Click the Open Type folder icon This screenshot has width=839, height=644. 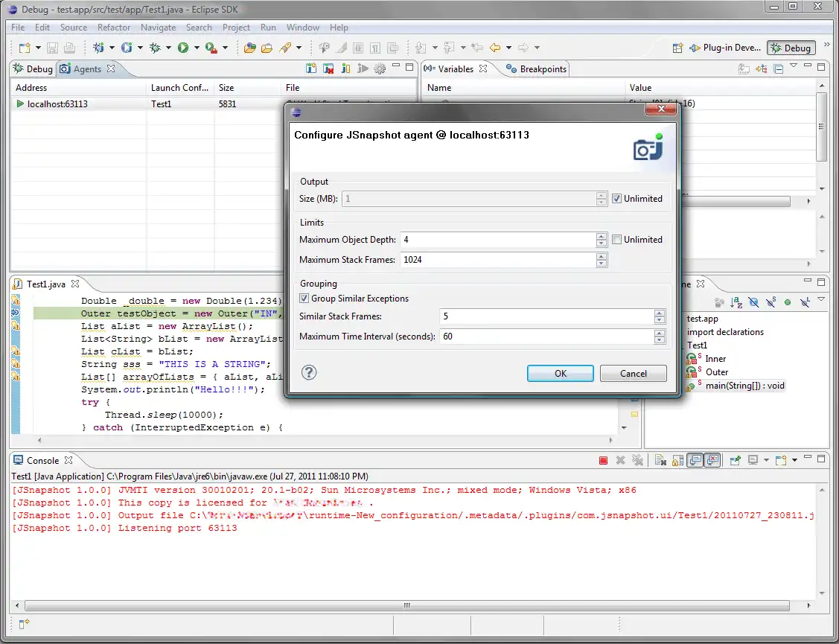(x=249, y=48)
